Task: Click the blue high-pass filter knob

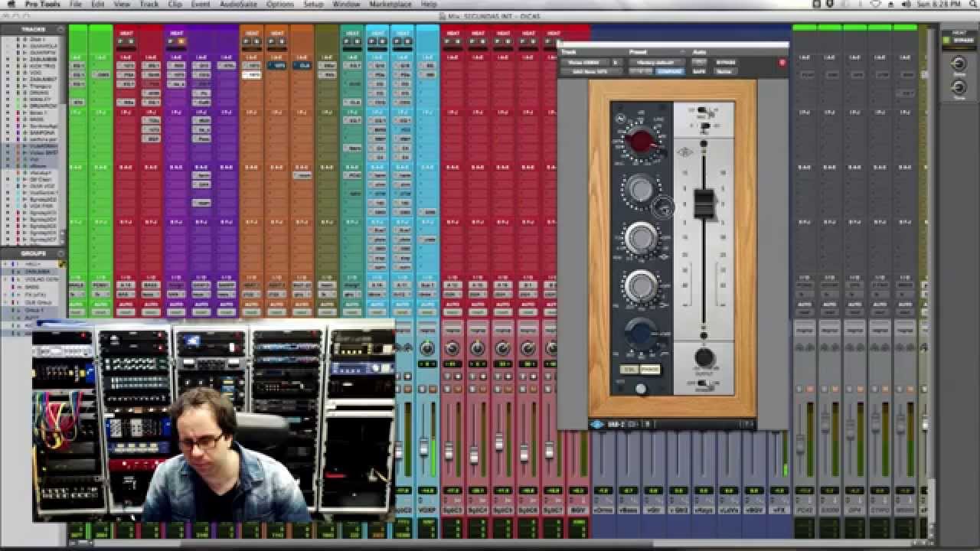Action: tap(639, 333)
